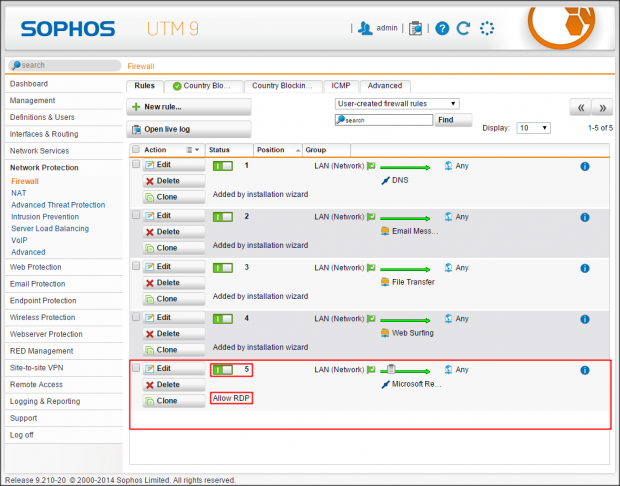Click the green check on Country Blocking tab
This screenshot has width=620, height=486.
click(177, 86)
